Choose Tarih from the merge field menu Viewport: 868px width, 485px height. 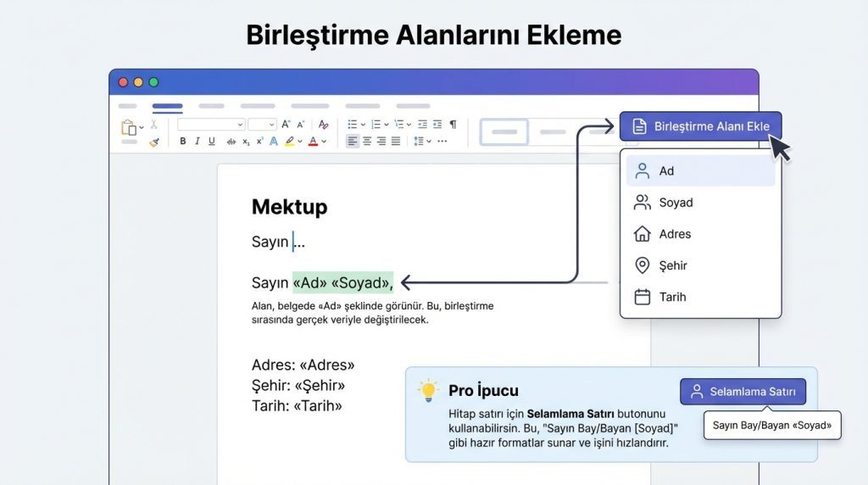tap(700, 297)
